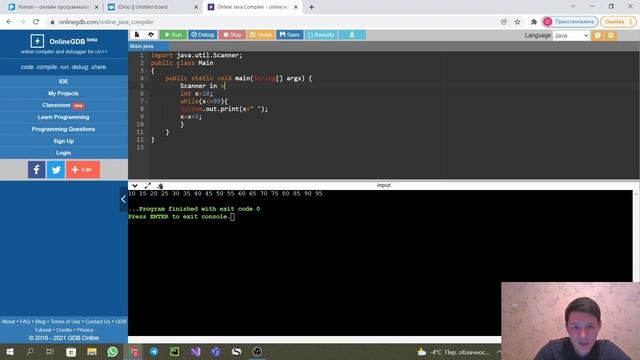Image resolution: width=640 pixels, height=360 pixels.
Task: Click the OnlineGDB lightning logo
Action: [x=37, y=41]
